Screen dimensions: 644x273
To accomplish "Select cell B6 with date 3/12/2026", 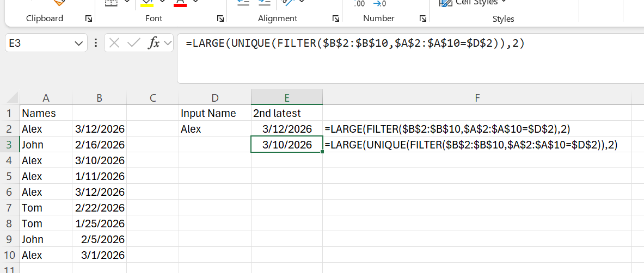I will tap(100, 192).
